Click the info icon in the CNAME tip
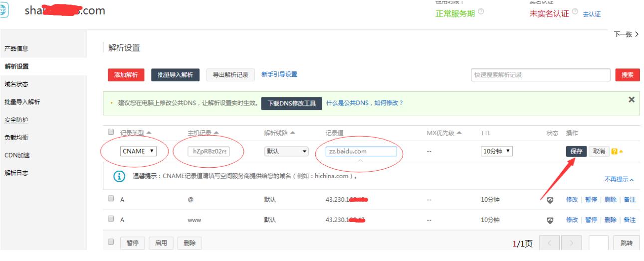644x261 pixels. tap(119, 177)
